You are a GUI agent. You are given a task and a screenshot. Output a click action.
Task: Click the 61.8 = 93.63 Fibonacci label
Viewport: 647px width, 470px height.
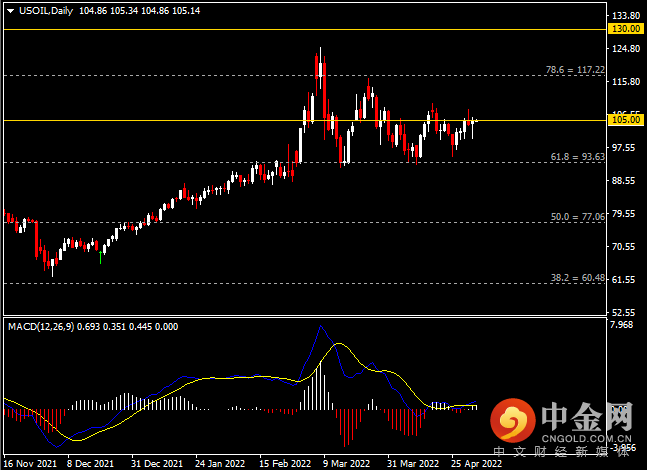point(578,157)
